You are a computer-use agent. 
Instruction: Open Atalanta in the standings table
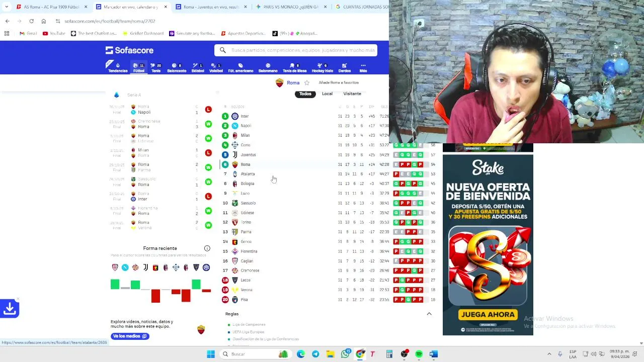pyautogui.click(x=248, y=174)
